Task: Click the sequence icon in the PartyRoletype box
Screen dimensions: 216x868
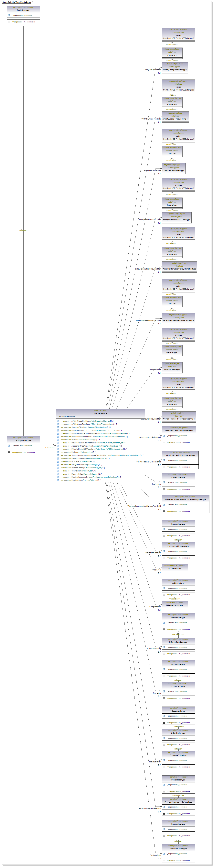Action: coord(9,22)
